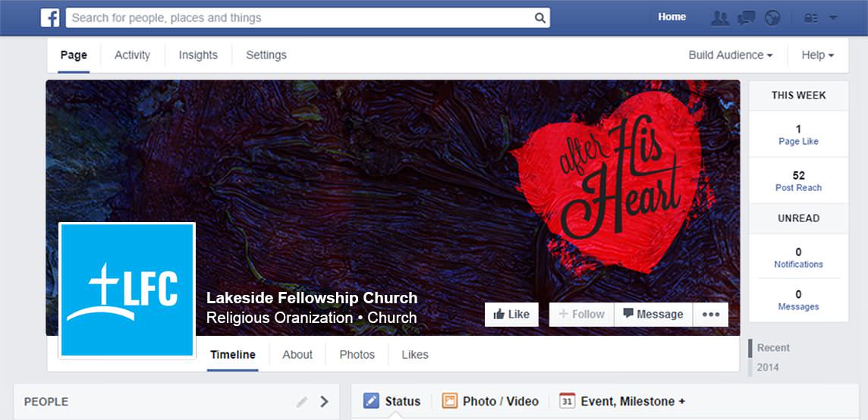This screenshot has width=868, height=420.
Task: Expand the People section chevron
Action: 325,402
